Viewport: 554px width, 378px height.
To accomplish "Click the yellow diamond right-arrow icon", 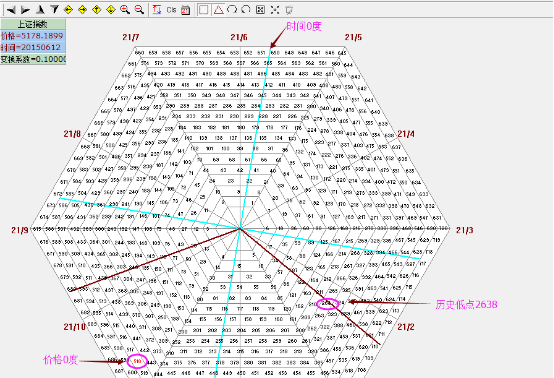I will pos(82,10).
